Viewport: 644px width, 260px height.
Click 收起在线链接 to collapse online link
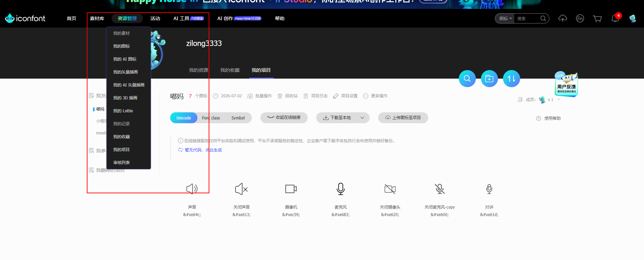coord(284,117)
